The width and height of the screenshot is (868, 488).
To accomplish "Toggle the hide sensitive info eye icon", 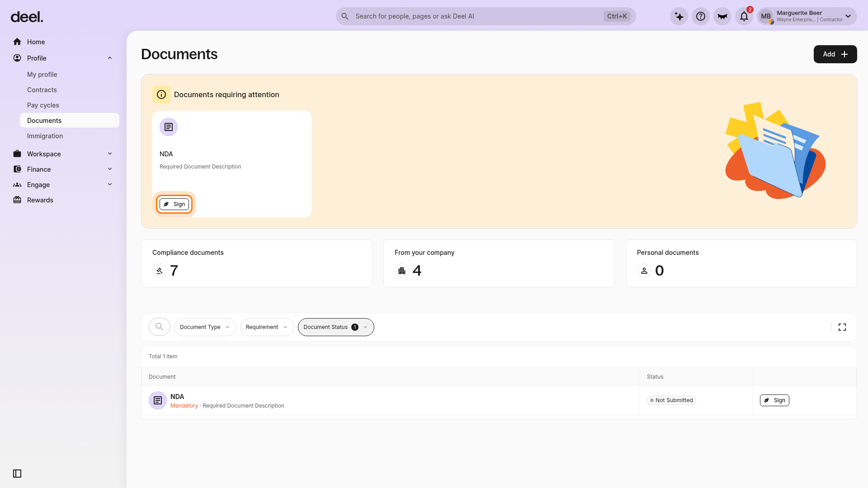I will pos(722,16).
